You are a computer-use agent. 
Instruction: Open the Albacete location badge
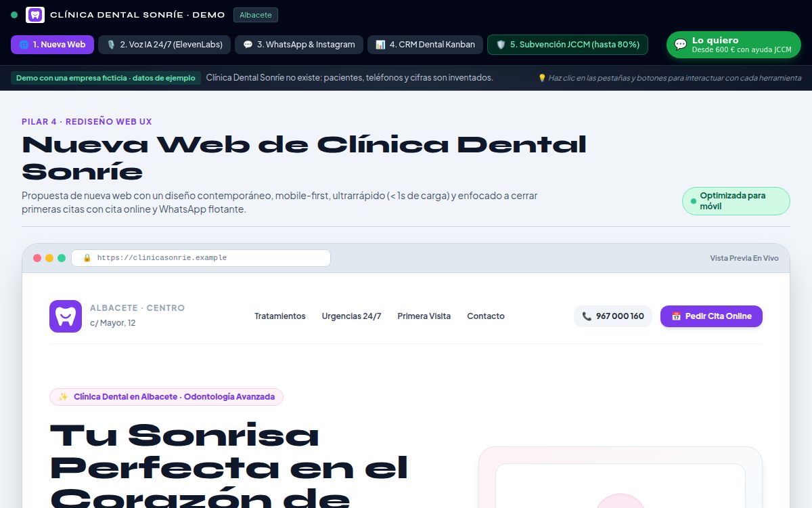[256, 15]
